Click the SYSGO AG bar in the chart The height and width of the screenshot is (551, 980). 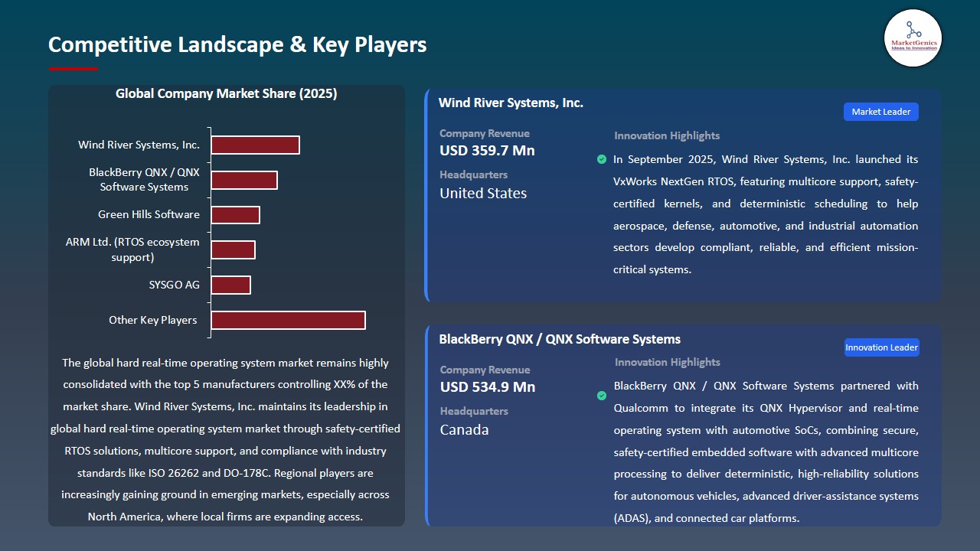click(231, 285)
